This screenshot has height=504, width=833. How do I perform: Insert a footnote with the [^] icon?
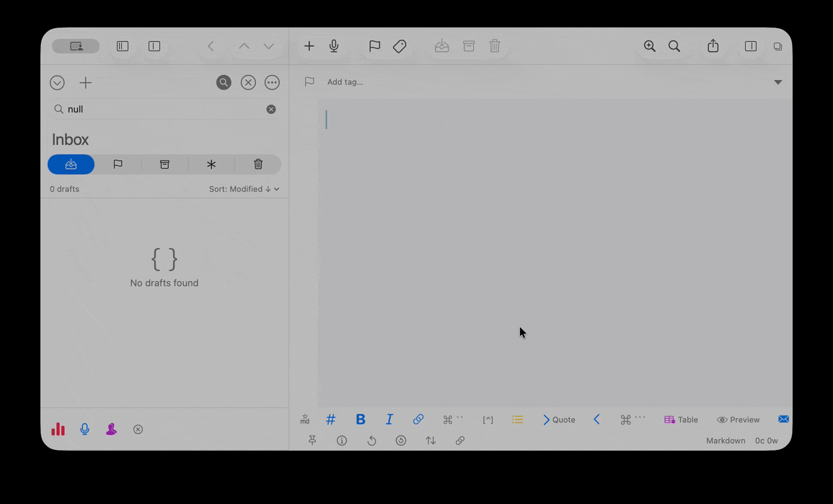pyautogui.click(x=488, y=420)
